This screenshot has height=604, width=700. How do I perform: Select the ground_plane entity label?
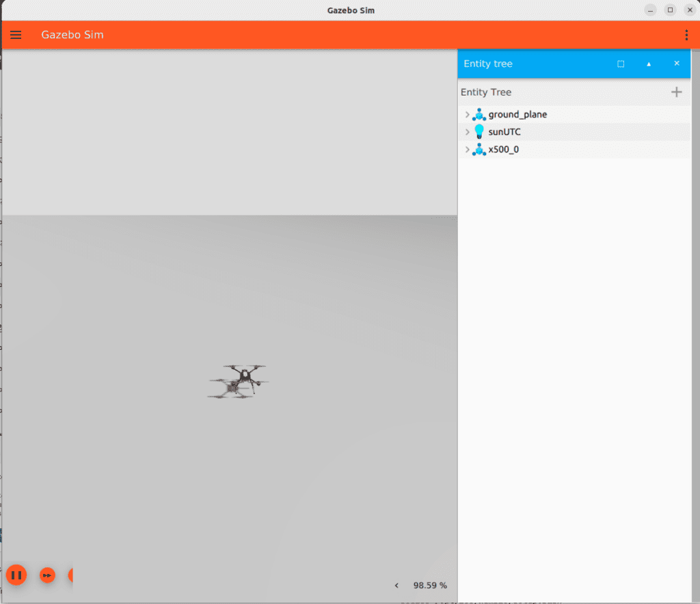point(517,115)
